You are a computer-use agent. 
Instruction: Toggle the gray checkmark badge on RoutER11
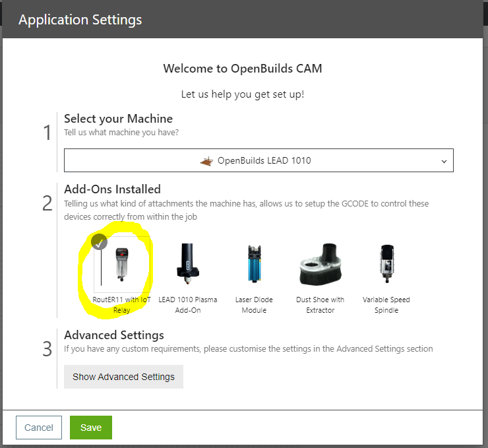(x=100, y=241)
